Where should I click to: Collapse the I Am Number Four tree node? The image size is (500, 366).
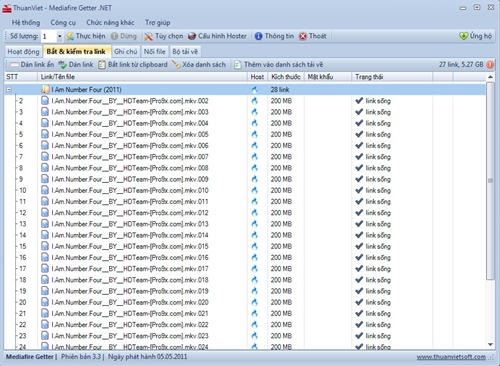click(9, 89)
